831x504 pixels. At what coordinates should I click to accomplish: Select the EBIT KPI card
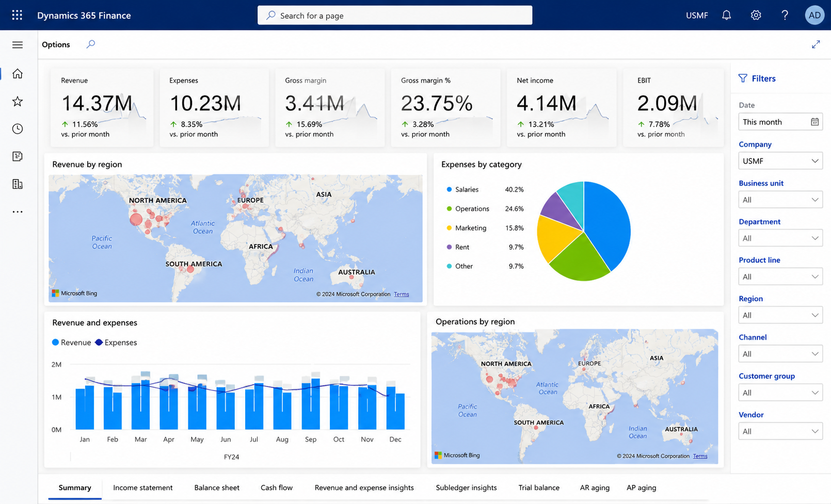(x=674, y=108)
